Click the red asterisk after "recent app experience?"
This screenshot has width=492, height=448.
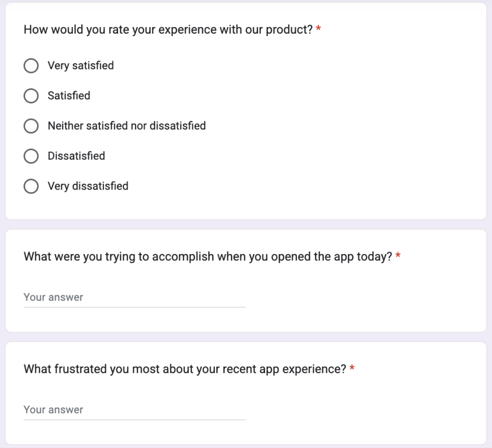[352, 368]
